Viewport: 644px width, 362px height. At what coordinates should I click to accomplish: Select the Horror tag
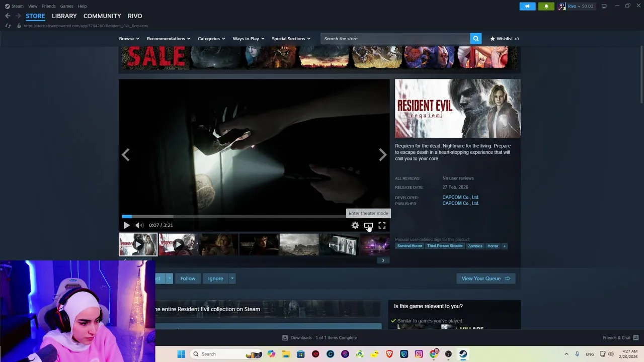[x=493, y=246]
